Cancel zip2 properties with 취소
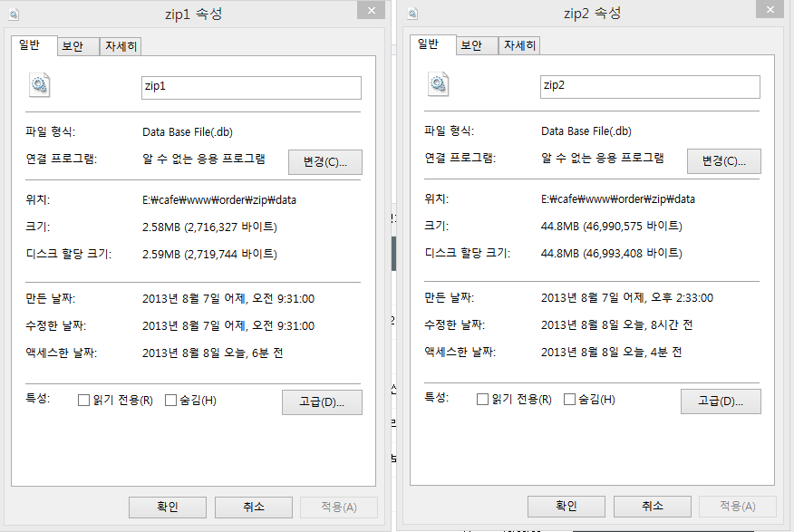 point(652,506)
